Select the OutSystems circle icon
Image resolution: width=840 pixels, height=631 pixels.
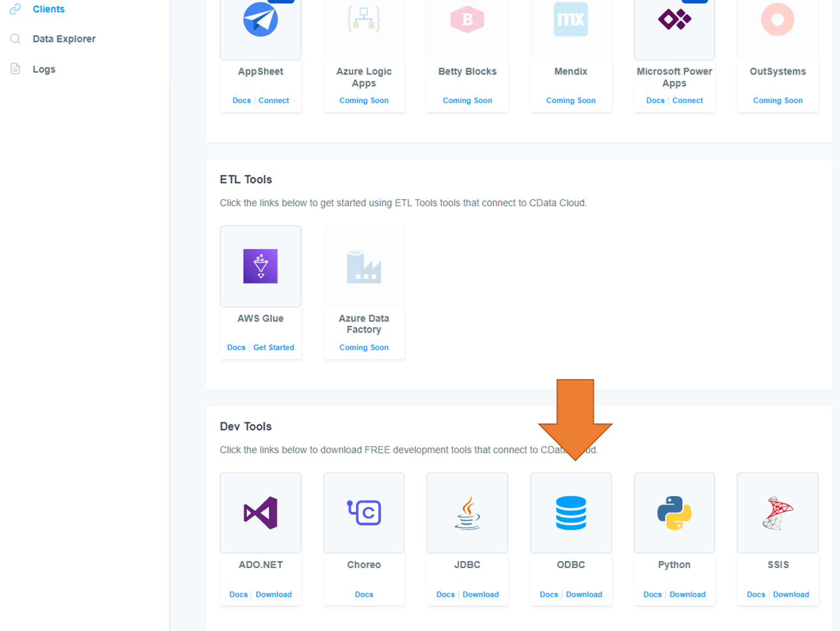[x=777, y=20]
